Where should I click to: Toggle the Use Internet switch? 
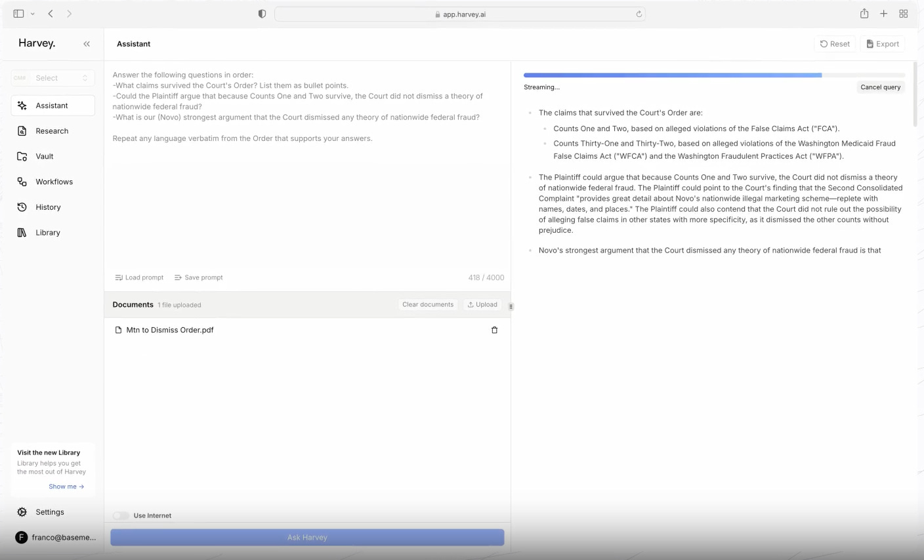click(121, 515)
